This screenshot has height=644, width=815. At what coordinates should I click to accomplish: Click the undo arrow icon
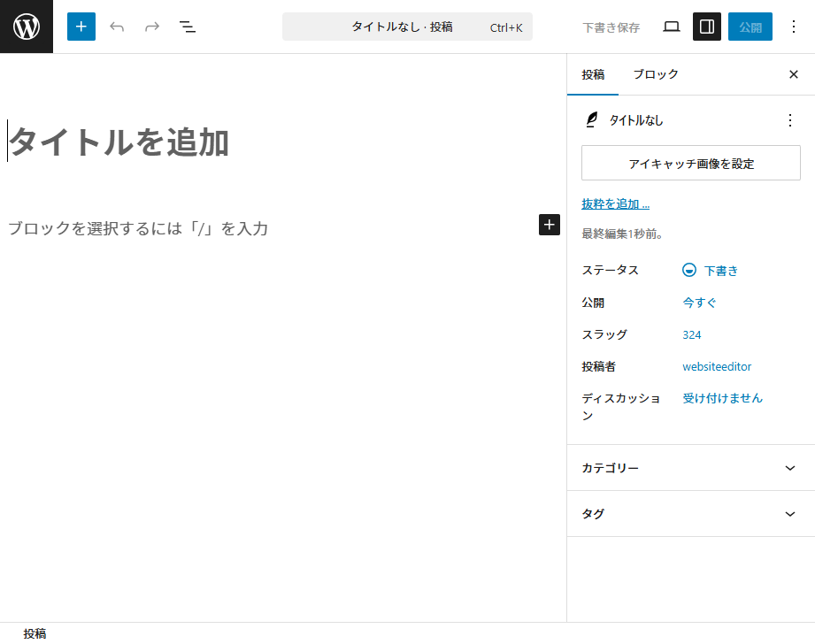117,27
